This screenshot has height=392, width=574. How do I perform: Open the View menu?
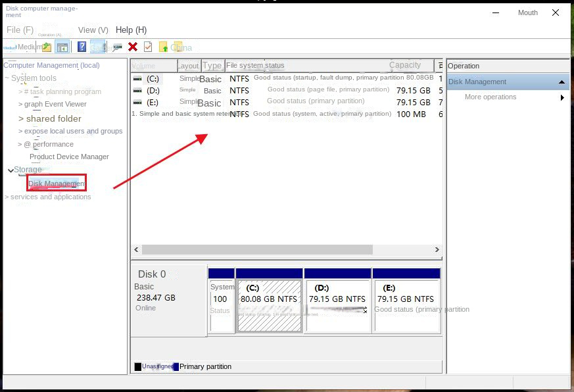93,30
